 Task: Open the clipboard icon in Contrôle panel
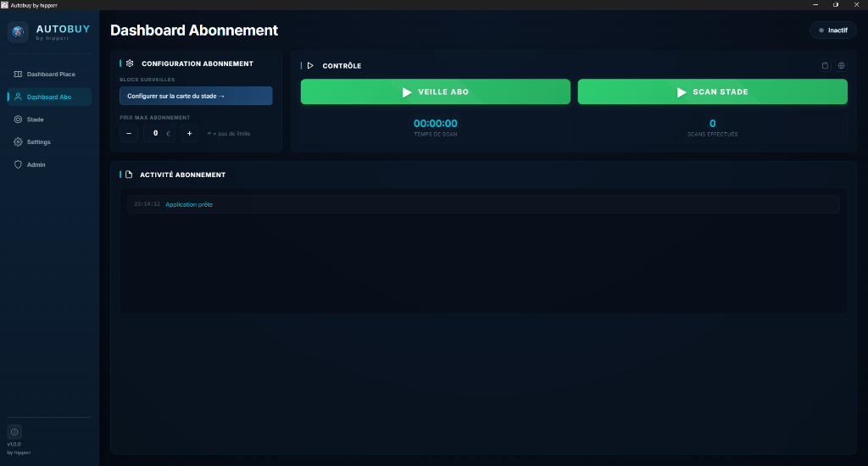825,65
